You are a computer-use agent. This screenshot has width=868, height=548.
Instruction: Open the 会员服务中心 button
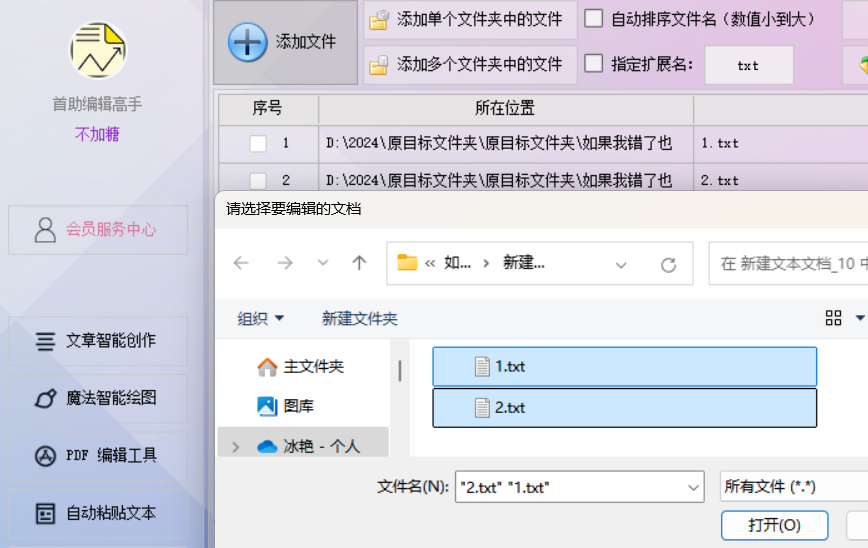coord(98,230)
